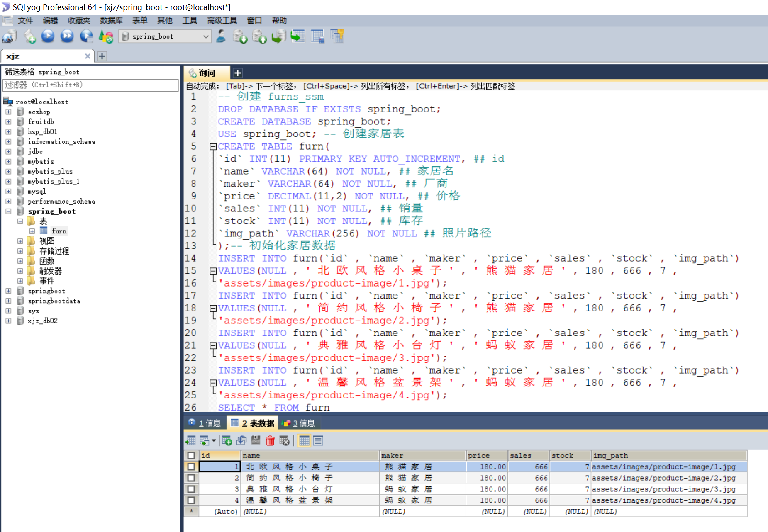Select the 2 表数据 tab
768x532 pixels.
(253, 423)
